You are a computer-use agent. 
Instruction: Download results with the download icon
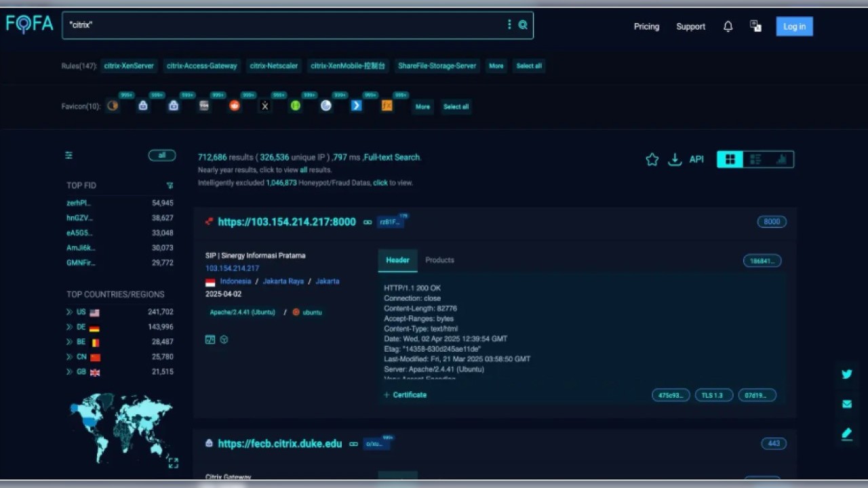coord(675,159)
